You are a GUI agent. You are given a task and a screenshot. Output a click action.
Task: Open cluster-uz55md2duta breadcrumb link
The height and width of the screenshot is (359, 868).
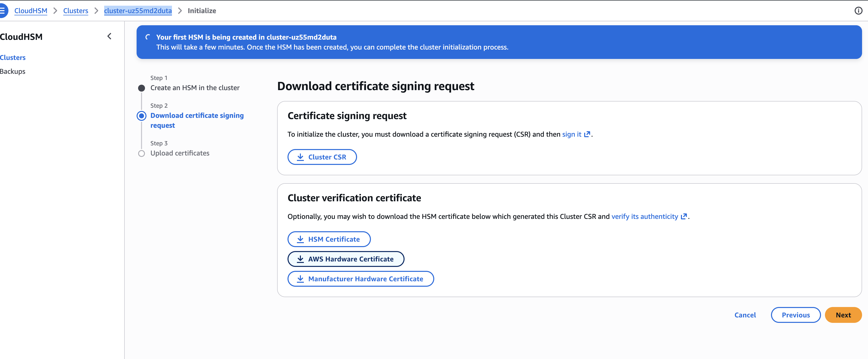coord(138,11)
